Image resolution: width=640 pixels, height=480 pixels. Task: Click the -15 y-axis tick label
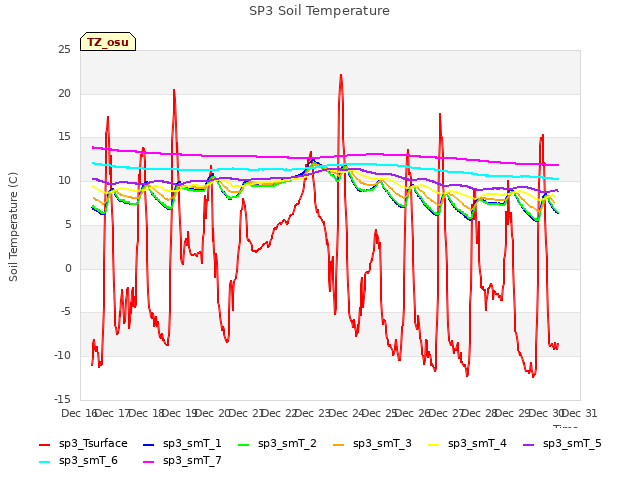point(62,399)
